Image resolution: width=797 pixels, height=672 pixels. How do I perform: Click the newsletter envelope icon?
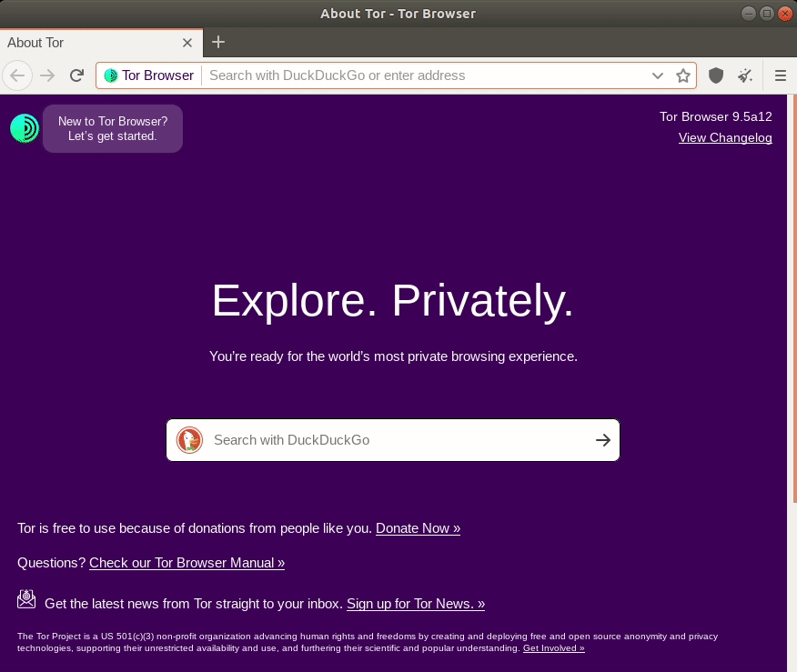click(x=26, y=599)
